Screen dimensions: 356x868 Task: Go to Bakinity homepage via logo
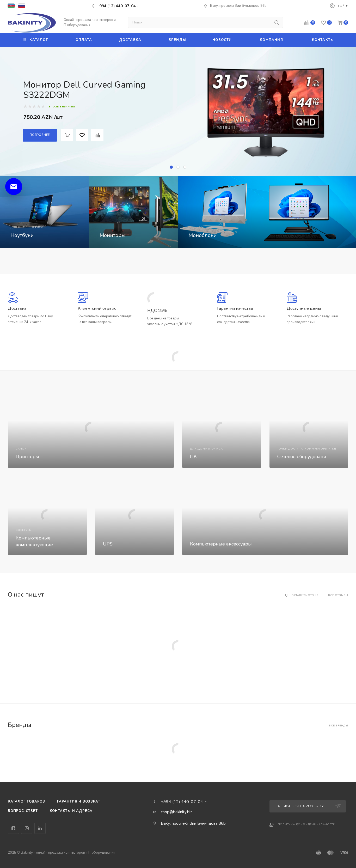[32, 23]
